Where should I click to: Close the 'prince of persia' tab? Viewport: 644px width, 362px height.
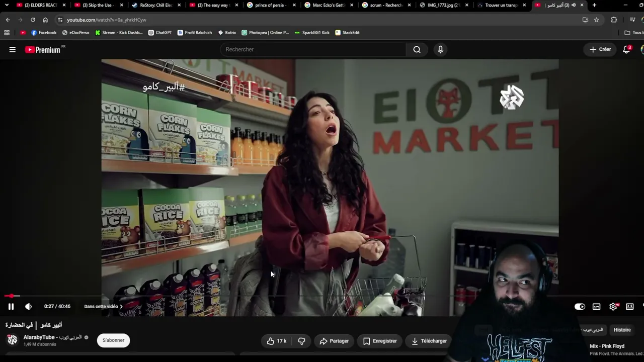294,5
